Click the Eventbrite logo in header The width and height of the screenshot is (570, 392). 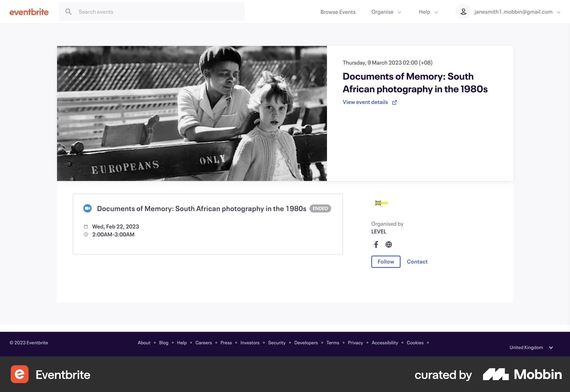tap(29, 12)
